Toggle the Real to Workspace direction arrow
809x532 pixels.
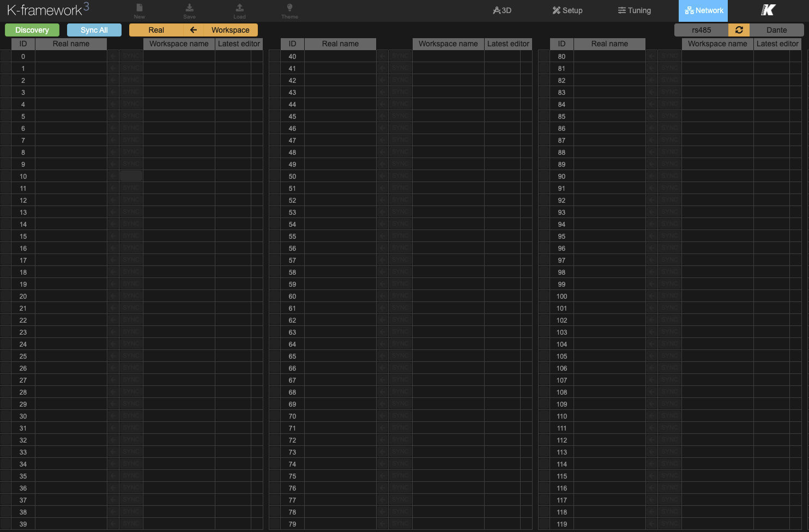[x=194, y=30]
